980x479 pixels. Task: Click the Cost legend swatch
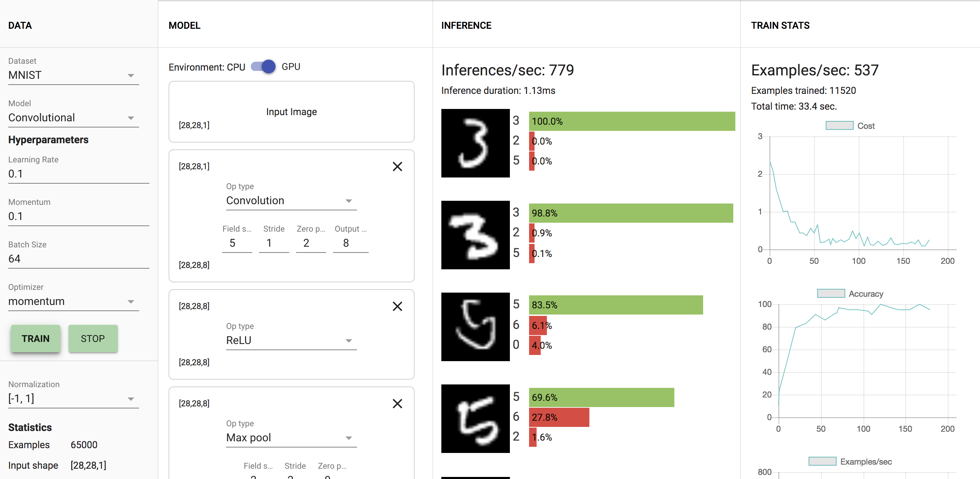tap(839, 125)
